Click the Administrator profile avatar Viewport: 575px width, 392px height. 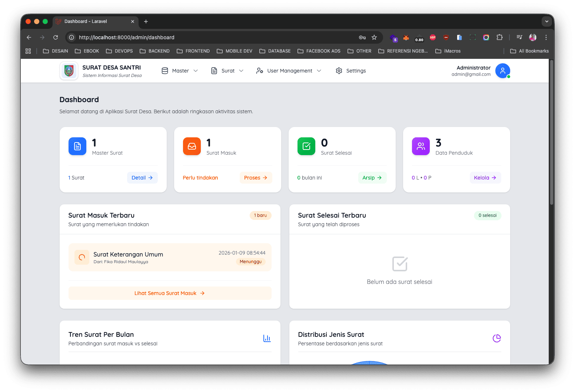(x=503, y=71)
